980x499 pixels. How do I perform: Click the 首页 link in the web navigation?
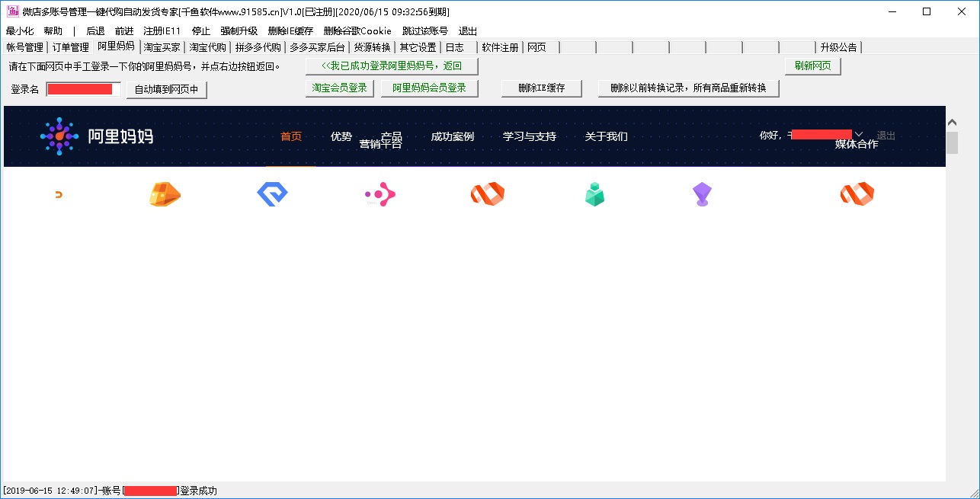pyautogui.click(x=291, y=136)
